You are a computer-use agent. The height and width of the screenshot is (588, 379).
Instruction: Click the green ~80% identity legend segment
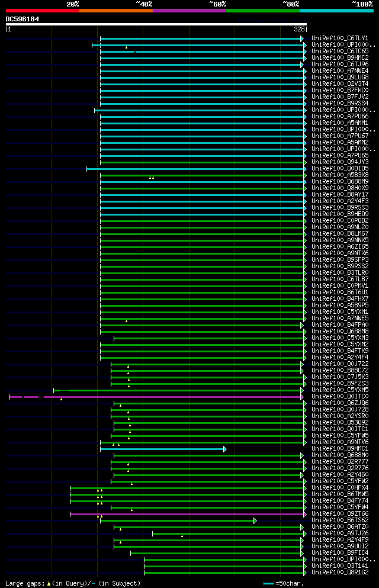(x=263, y=11)
